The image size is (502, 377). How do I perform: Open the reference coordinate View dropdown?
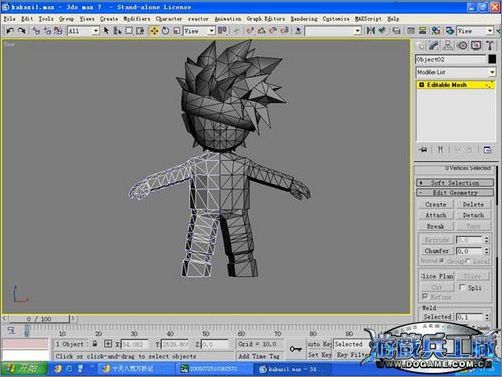199,31
